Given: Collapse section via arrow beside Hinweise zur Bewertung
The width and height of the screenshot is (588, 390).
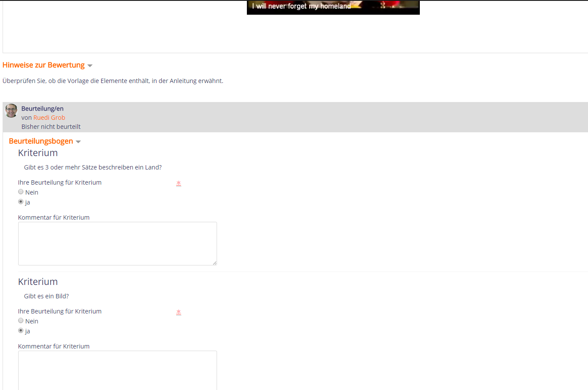Looking at the screenshot, I should click(90, 66).
